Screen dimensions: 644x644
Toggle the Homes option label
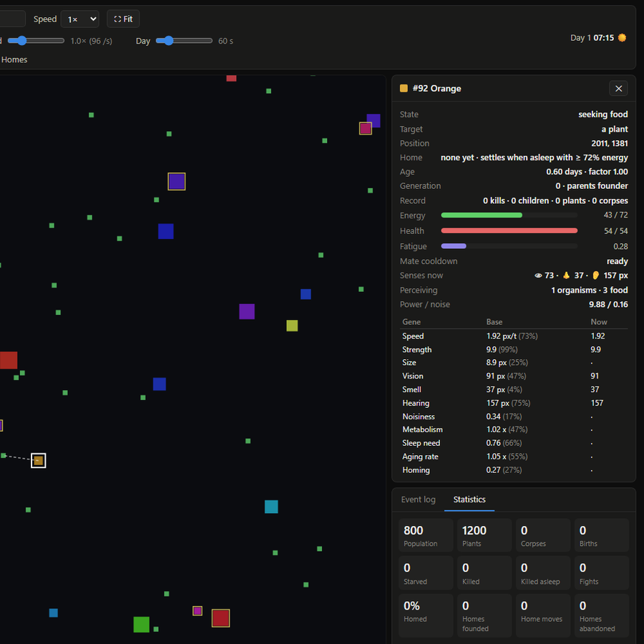[x=14, y=59]
